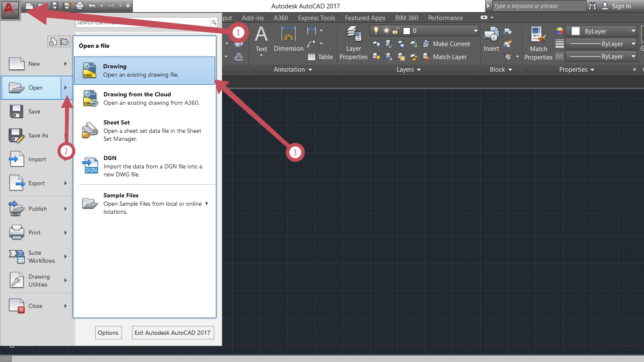Select Save in application menu

[x=37, y=111]
